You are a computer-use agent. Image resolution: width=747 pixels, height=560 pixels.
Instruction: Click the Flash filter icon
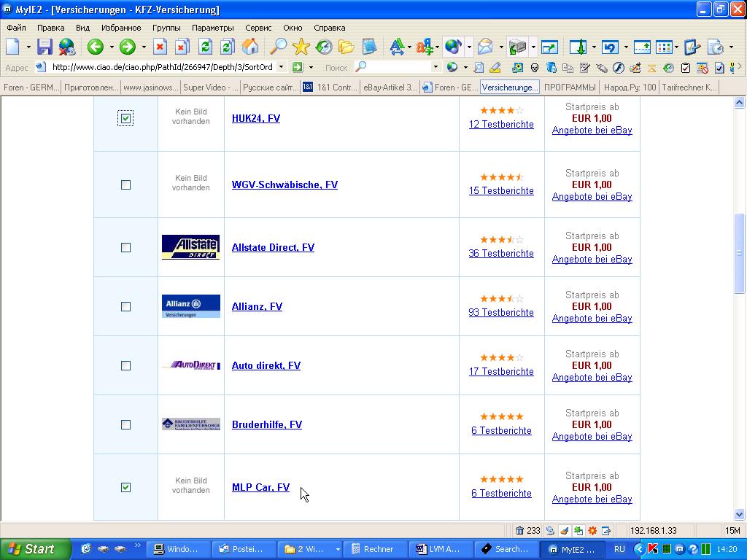tap(619, 68)
